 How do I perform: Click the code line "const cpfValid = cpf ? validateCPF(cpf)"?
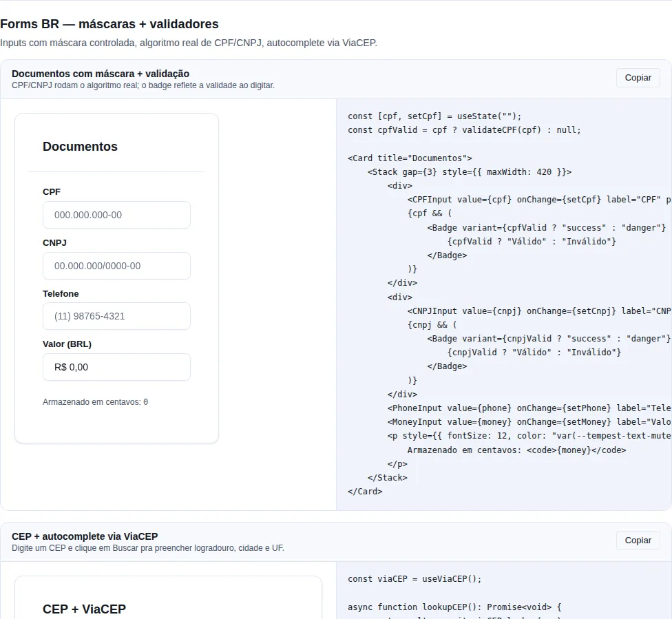464,130
